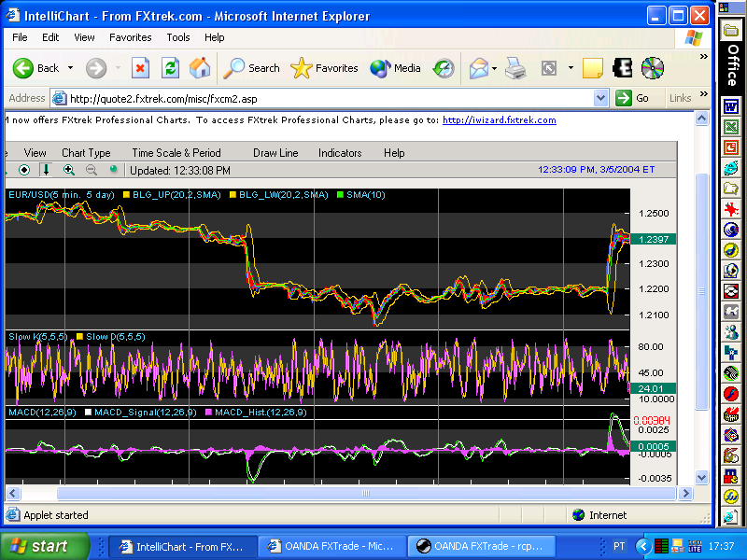The image size is (747, 560).
Task: Click the Forward arrow button
Action: click(96, 68)
